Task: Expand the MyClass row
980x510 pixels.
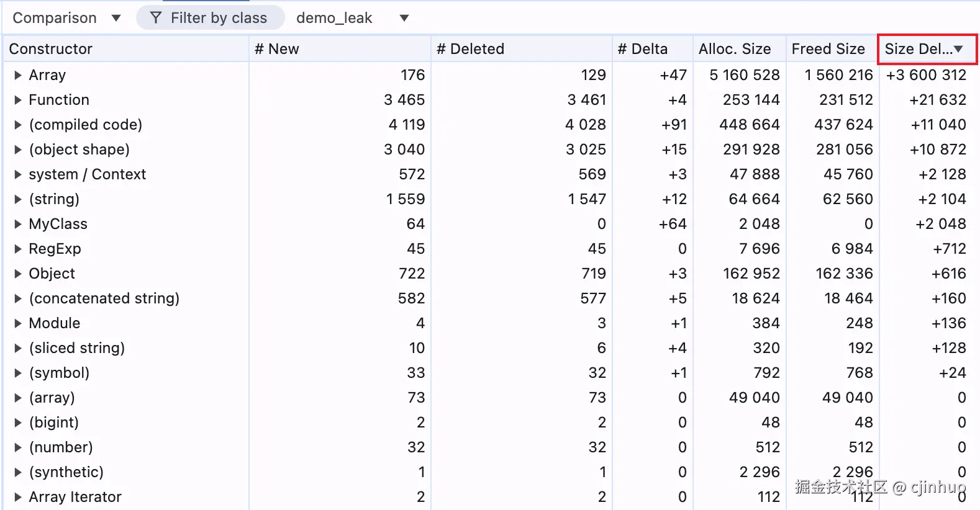Action: (x=17, y=224)
